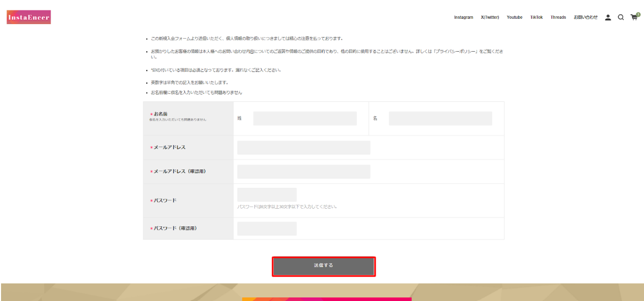This screenshot has height=301, width=644.
Task: Focus the 名 first name field
Action: point(440,118)
